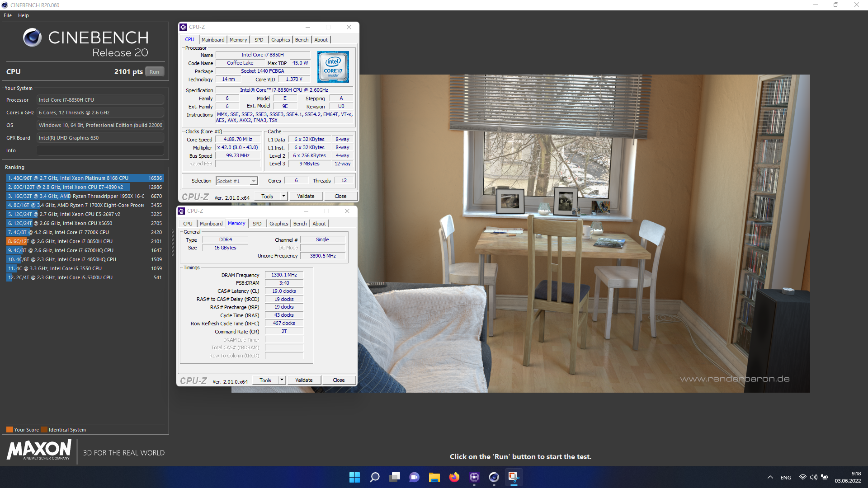Screen dimensions: 868x488
Task: Switch to Mainboard tab in upper CPU-Z
Action: tap(213, 40)
